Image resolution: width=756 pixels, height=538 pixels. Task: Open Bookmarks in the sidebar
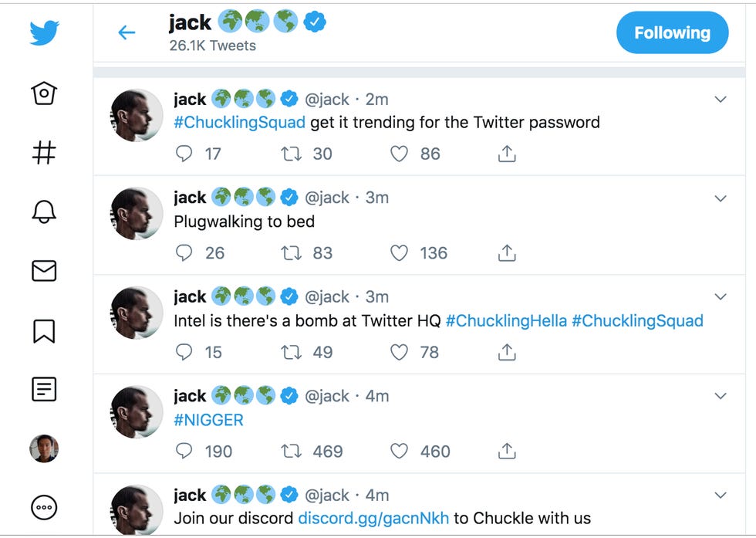pyautogui.click(x=44, y=330)
